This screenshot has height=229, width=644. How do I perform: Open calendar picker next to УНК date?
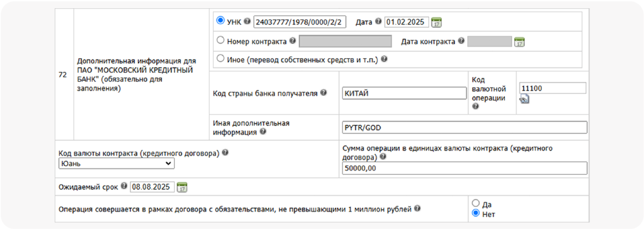click(x=436, y=22)
